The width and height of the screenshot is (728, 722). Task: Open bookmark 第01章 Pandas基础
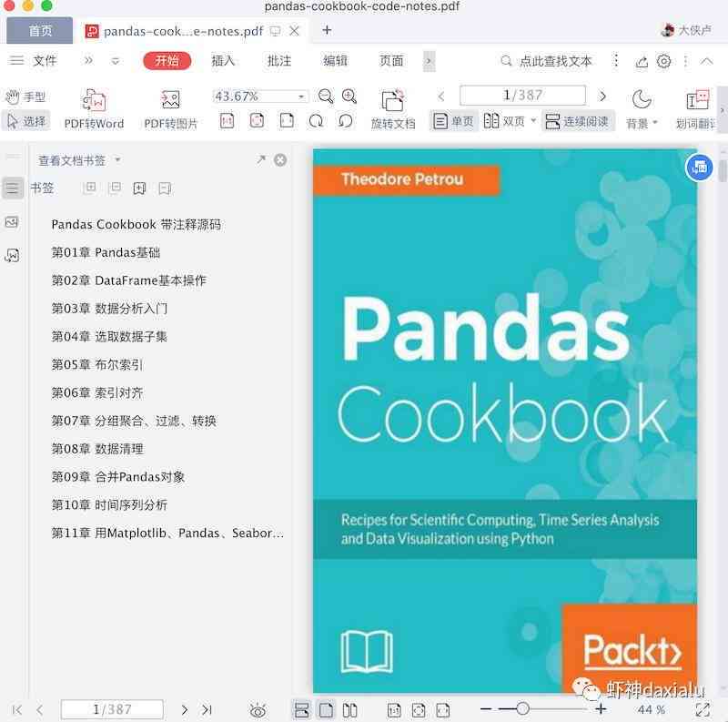pyautogui.click(x=106, y=252)
